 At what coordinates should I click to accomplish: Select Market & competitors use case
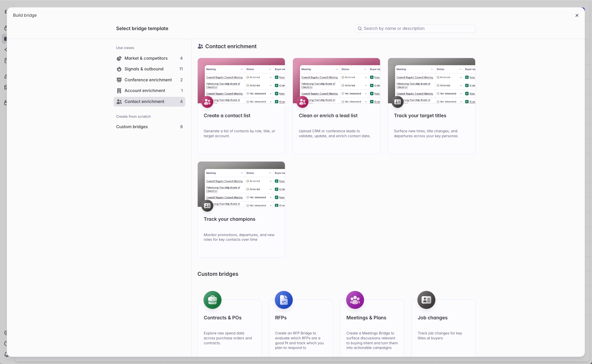[x=149, y=58]
